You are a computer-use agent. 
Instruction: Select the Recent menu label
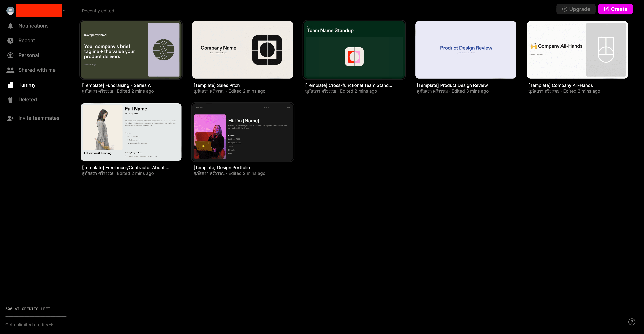pos(27,40)
